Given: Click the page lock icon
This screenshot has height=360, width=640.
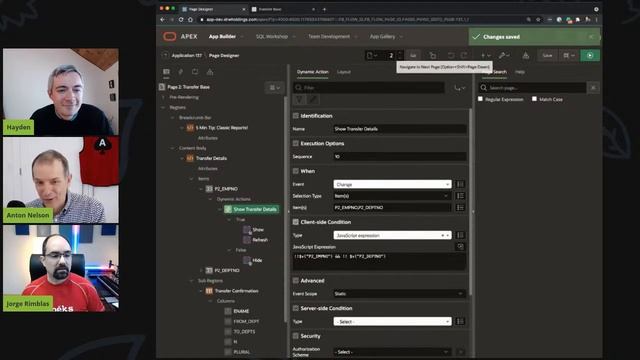Looking at the screenshot, I should point(433,56).
